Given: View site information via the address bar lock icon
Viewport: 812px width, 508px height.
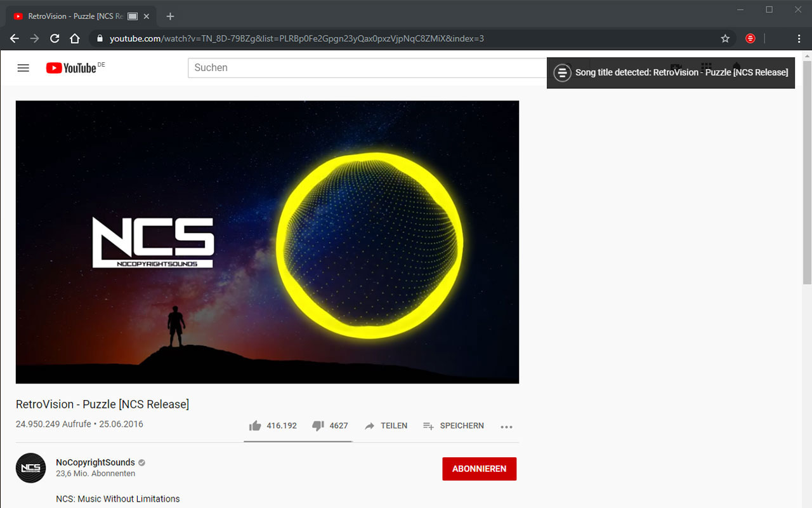Looking at the screenshot, I should [99, 38].
